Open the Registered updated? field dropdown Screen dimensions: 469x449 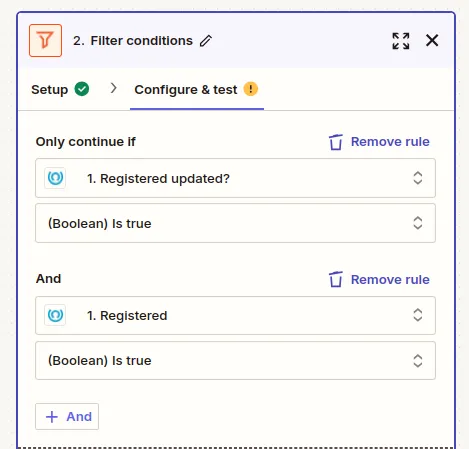(x=235, y=178)
